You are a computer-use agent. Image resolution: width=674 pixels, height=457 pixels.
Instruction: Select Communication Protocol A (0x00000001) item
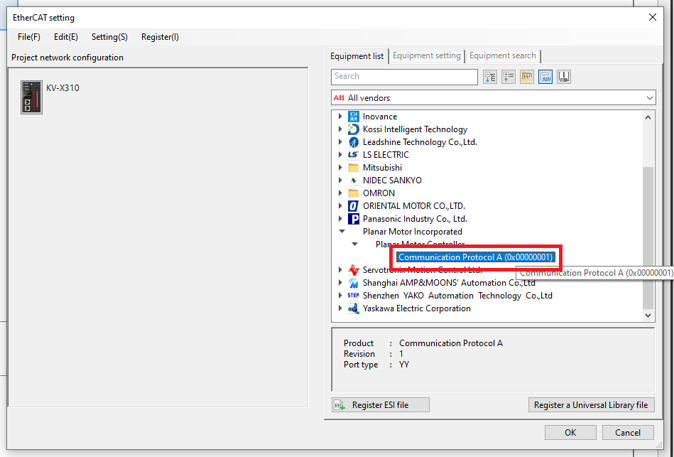475,257
